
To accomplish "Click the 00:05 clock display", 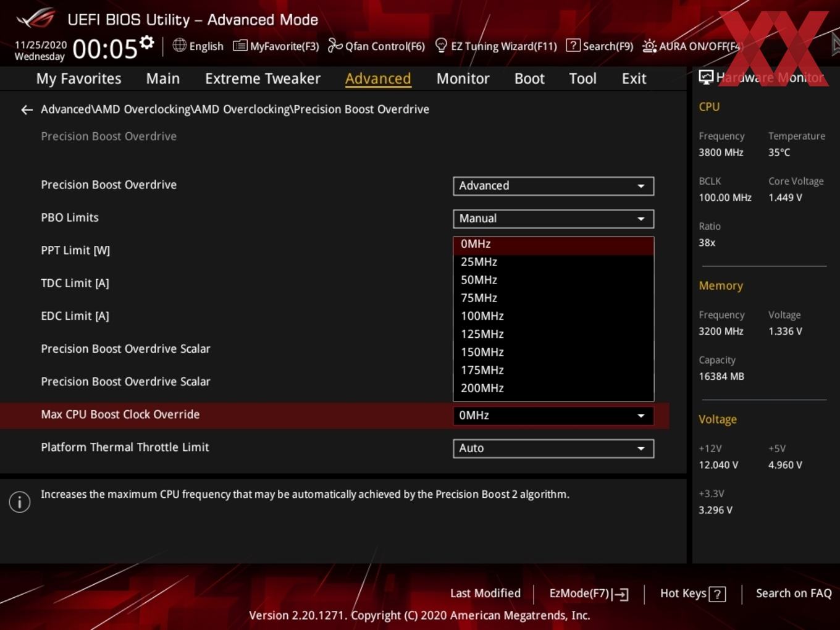I will pos(104,49).
